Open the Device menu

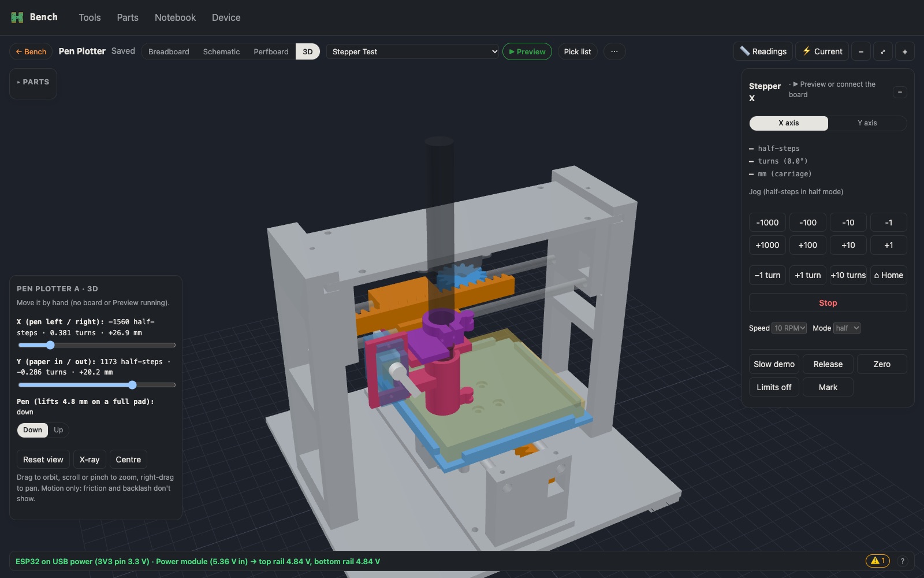tap(226, 17)
